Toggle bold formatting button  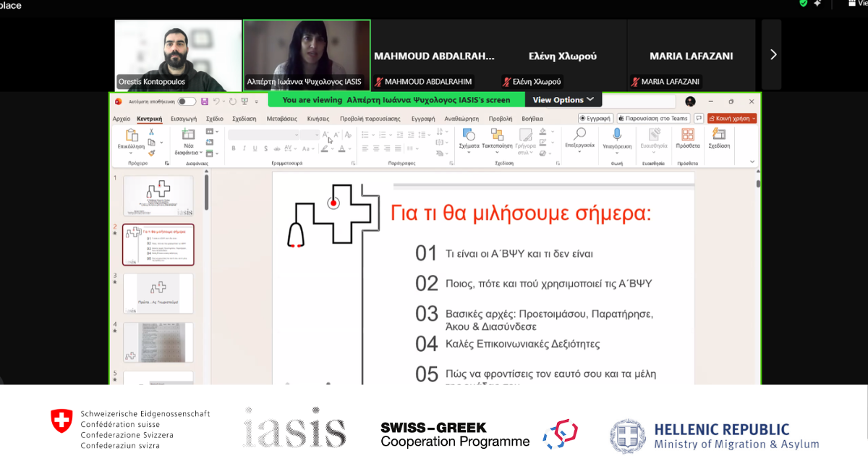click(234, 148)
